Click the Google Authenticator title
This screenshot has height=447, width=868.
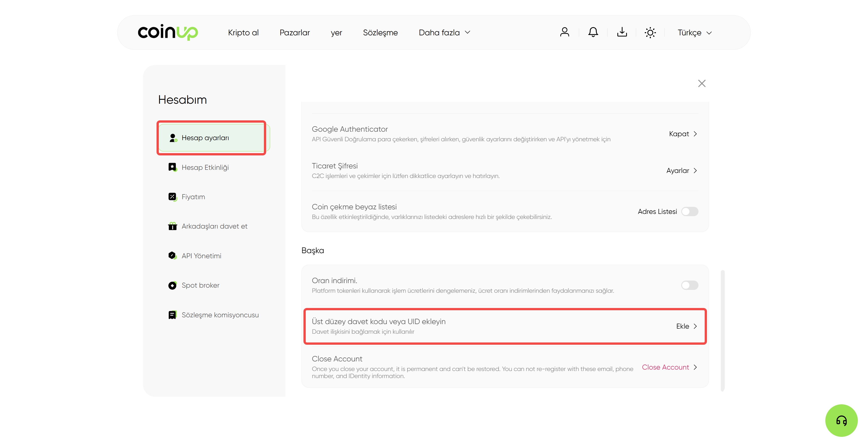pyautogui.click(x=350, y=129)
